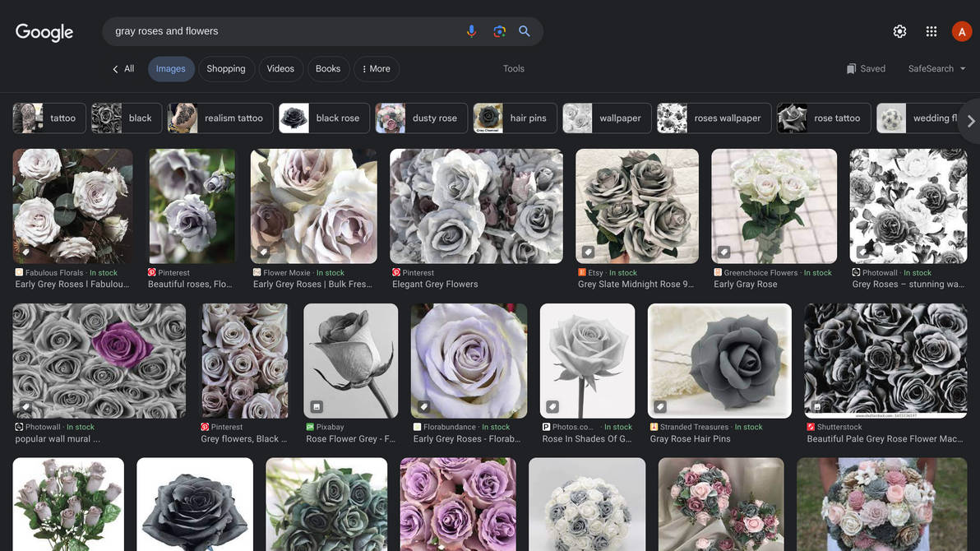Open Gray Rose Hair Pins thumbnail
Viewport: 980px width, 551px height.
720,361
